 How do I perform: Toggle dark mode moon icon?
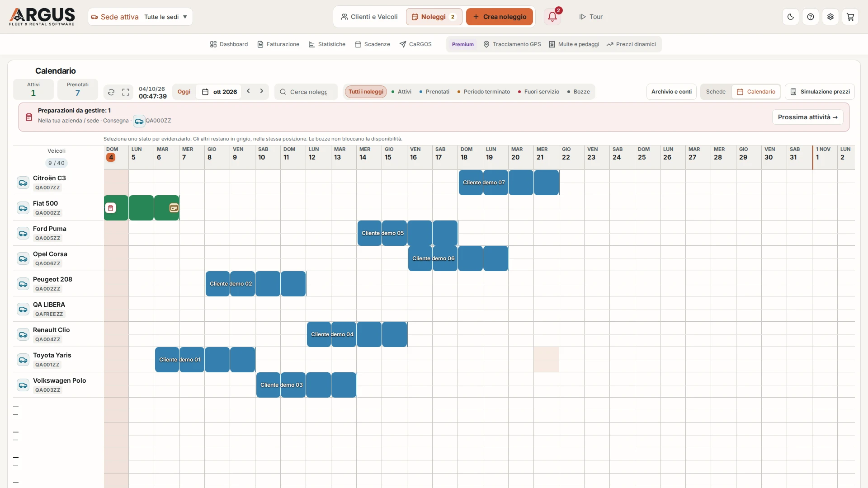pos(791,17)
